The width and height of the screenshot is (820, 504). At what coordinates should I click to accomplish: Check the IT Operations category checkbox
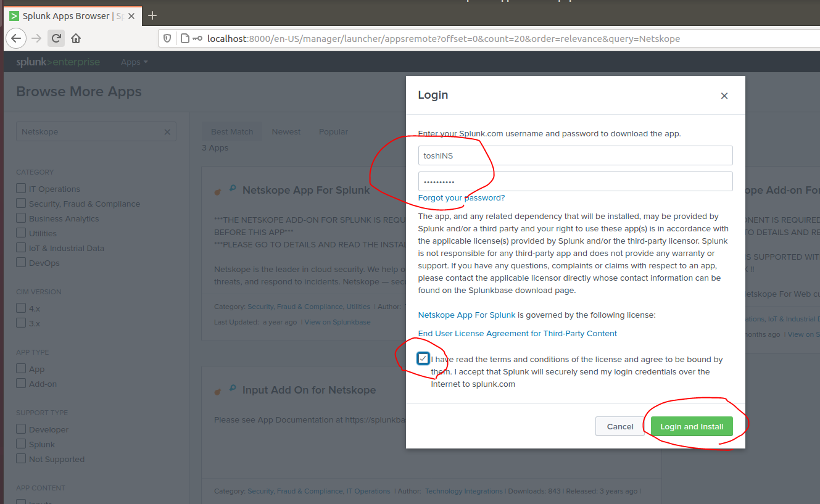pyautogui.click(x=21, y=188)
